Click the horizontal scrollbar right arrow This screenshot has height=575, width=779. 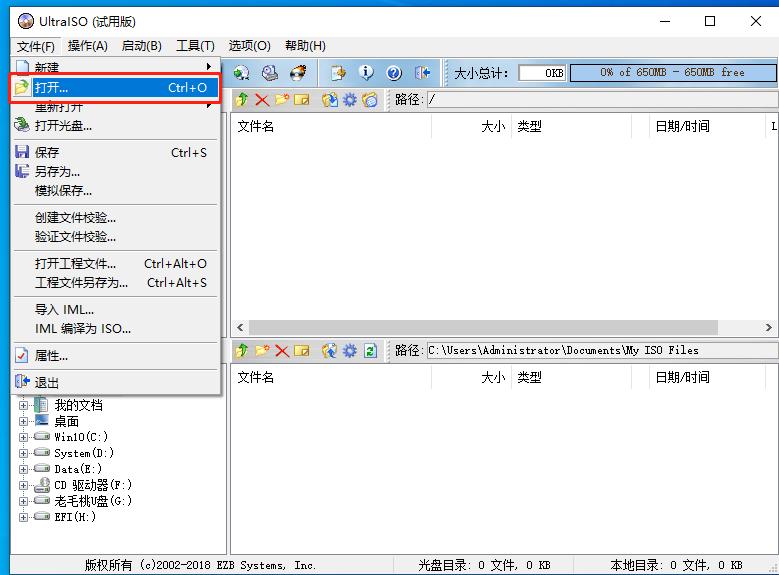click(x=769, y=328)
